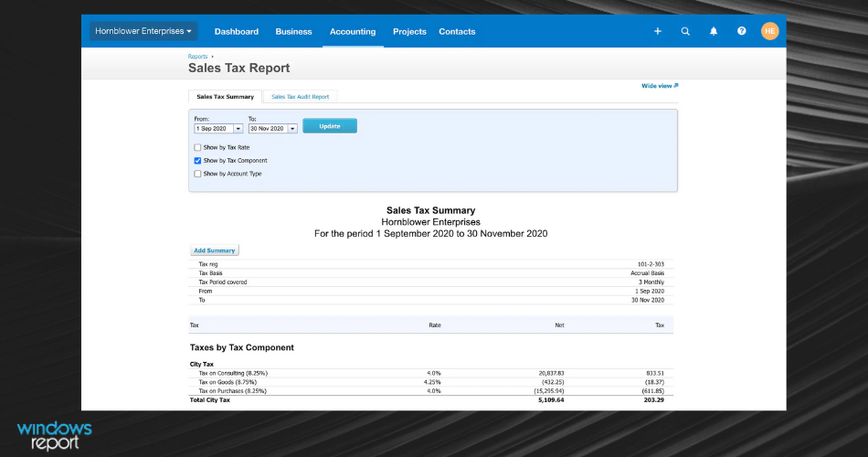The height and width of the screenshot is (457, 868).
Task: Open help question mark icon
Action: point(742,32)
